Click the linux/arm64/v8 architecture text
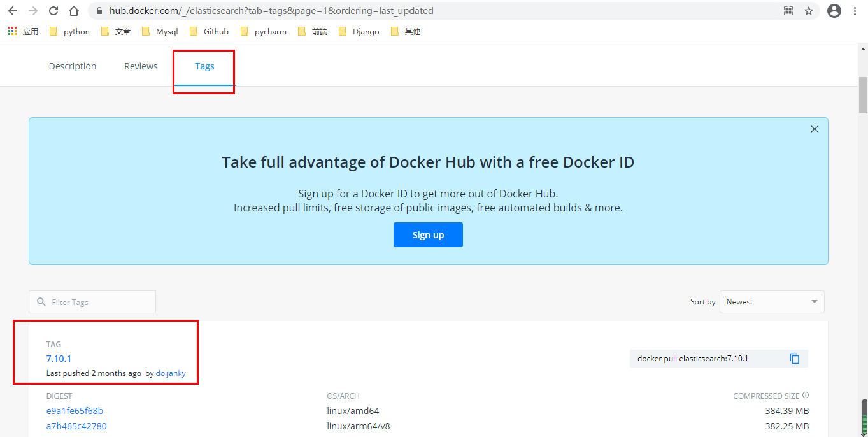868x437 pixels. point(359,426)
